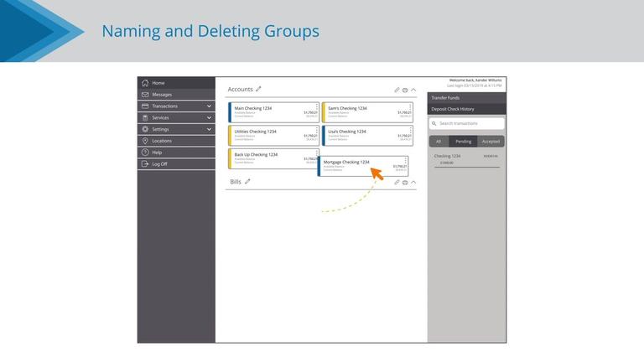This screenshot has height=362, width=644.
Task: Select the All transactions tab
Action: pyautogui.click(x=439, y=142)
